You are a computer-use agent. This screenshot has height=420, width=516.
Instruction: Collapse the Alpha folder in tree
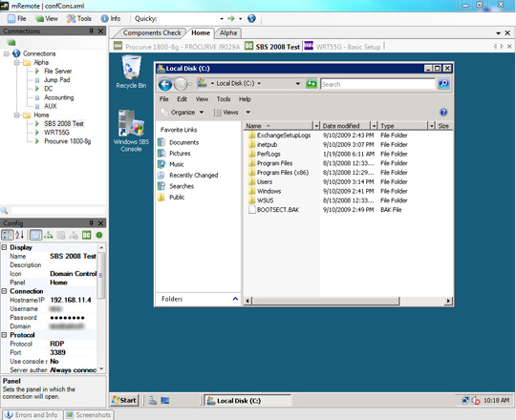tap(16, 62)
